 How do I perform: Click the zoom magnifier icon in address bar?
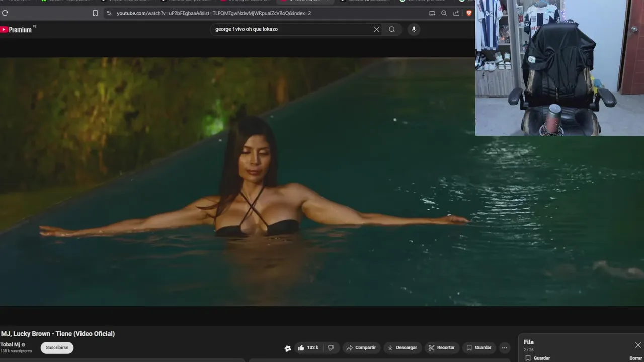444,13
